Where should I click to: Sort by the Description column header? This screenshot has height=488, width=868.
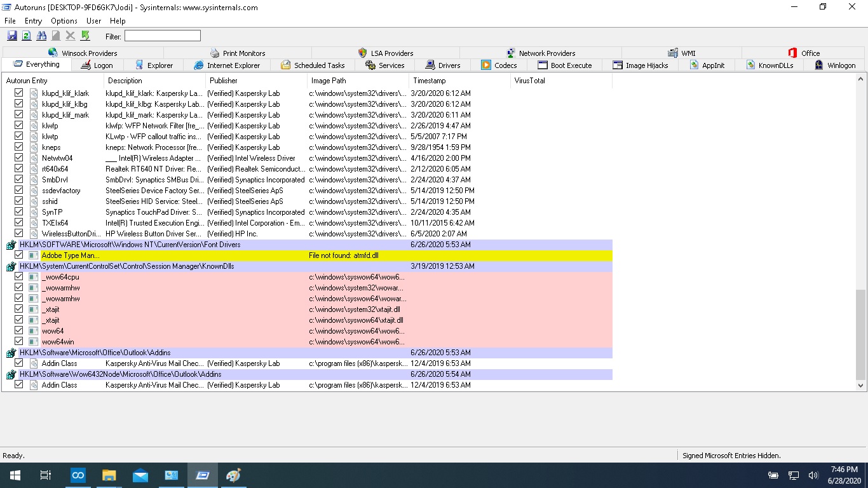(154, 81)
